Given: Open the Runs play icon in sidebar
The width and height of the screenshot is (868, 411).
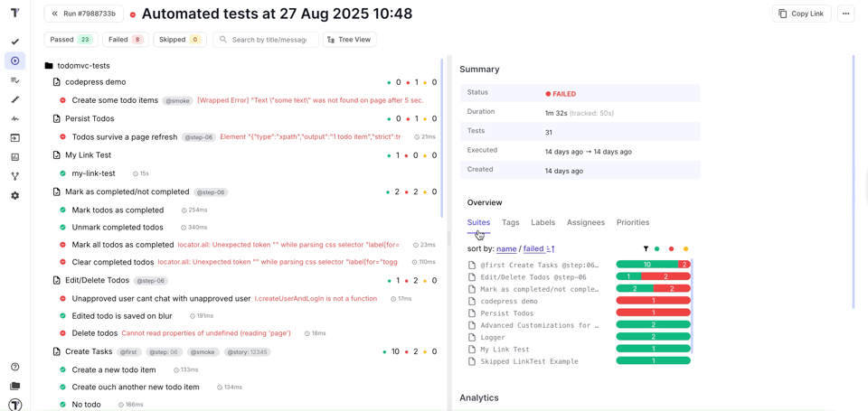Looking at the screenshot, I should [14, 61].
